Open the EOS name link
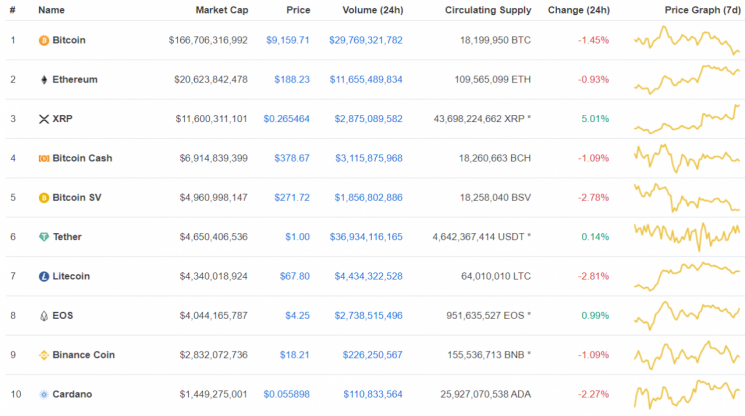The image size is (745, 416). 62,316
